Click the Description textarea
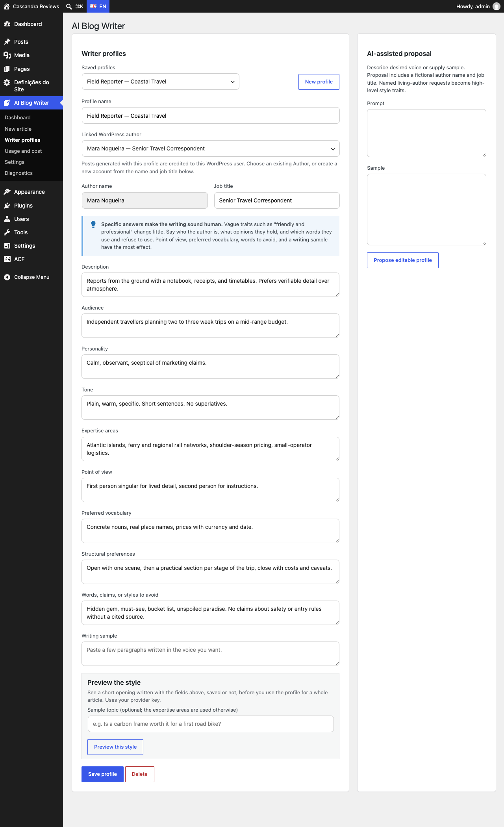This screenshot has height=827, width=504. 210,285
